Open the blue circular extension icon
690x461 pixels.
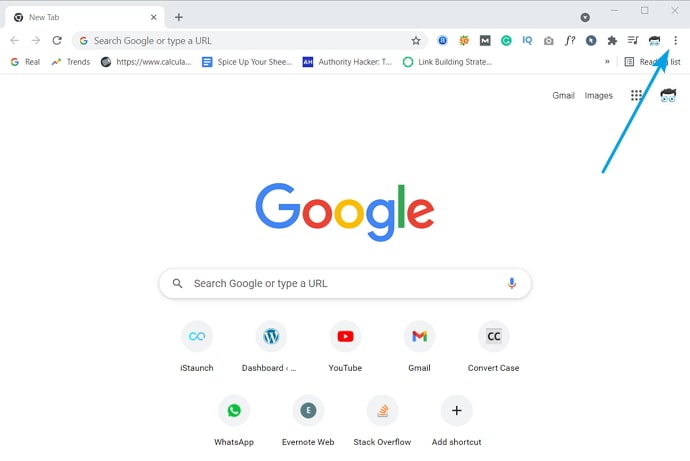pyautogui.click(x=442, y=40)
